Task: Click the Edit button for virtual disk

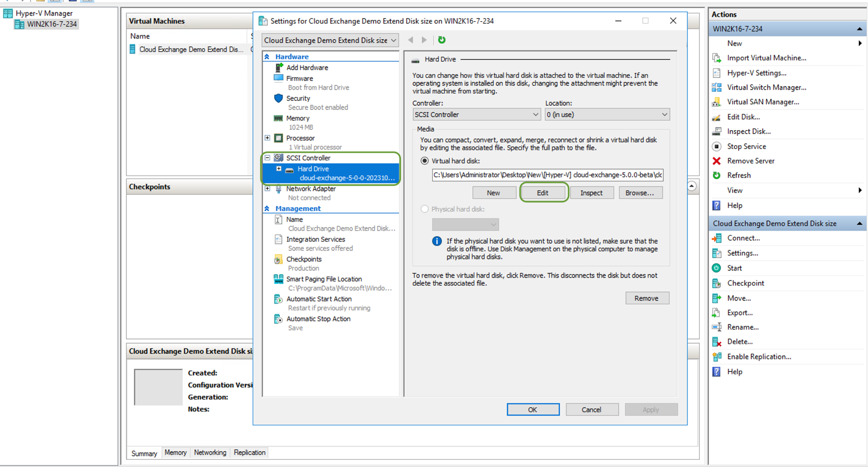Action: click(542, 193)
